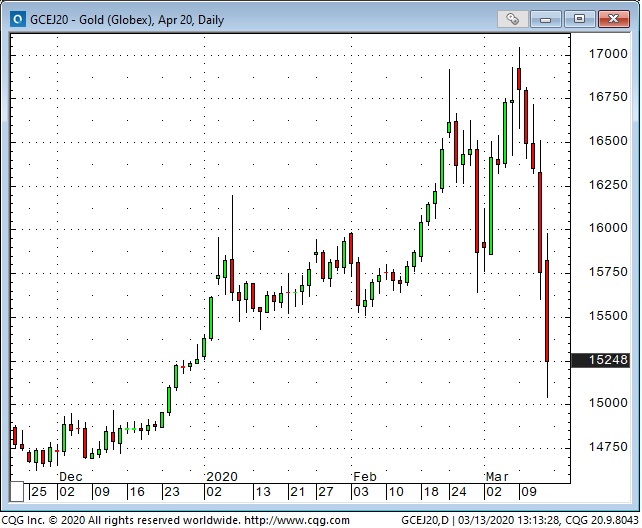This screenshot has width=642, height=528.
Task: Click the 15500 price scale label
Action: [x=608, y=316]
